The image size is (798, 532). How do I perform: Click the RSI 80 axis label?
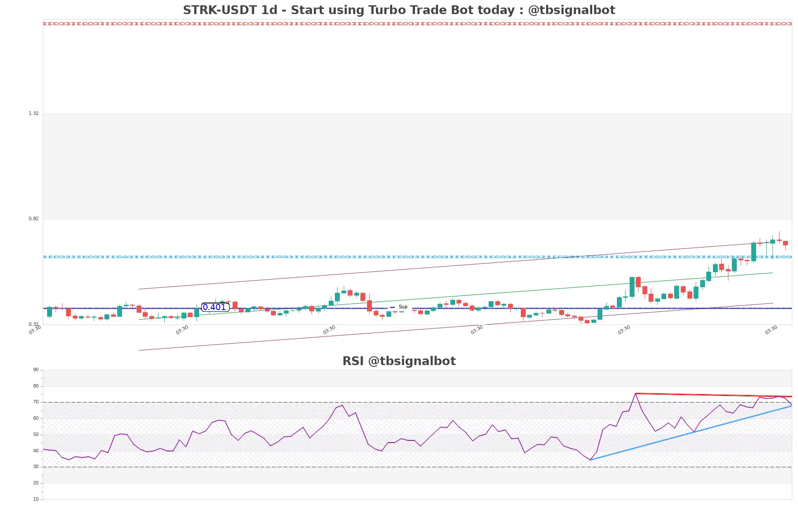coord(36,386)
